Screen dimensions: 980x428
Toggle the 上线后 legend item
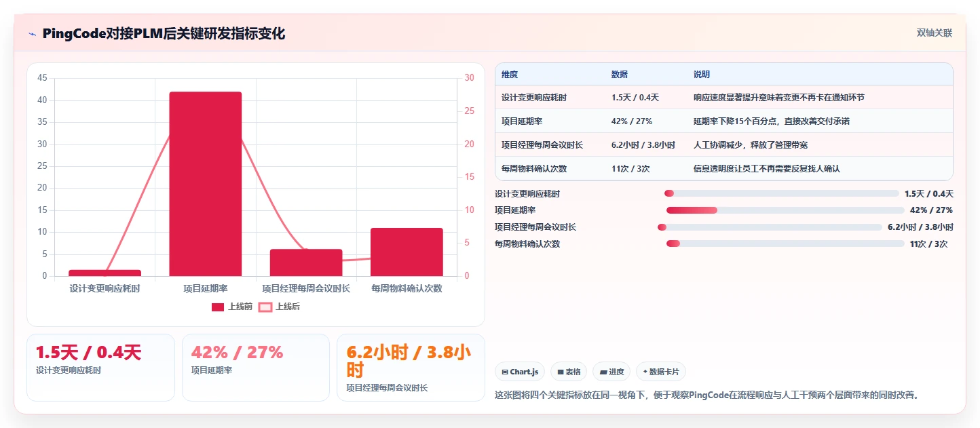(x=279, y=307)
